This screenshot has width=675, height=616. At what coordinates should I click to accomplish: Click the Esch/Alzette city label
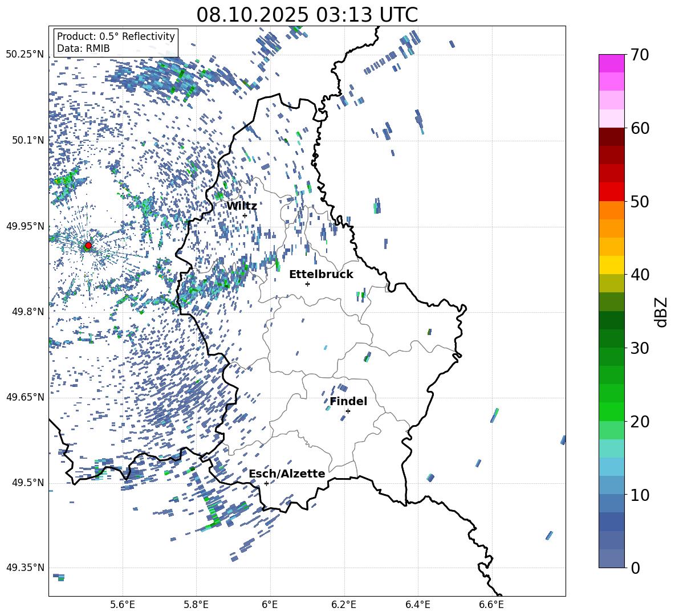[x=287, y=474]
